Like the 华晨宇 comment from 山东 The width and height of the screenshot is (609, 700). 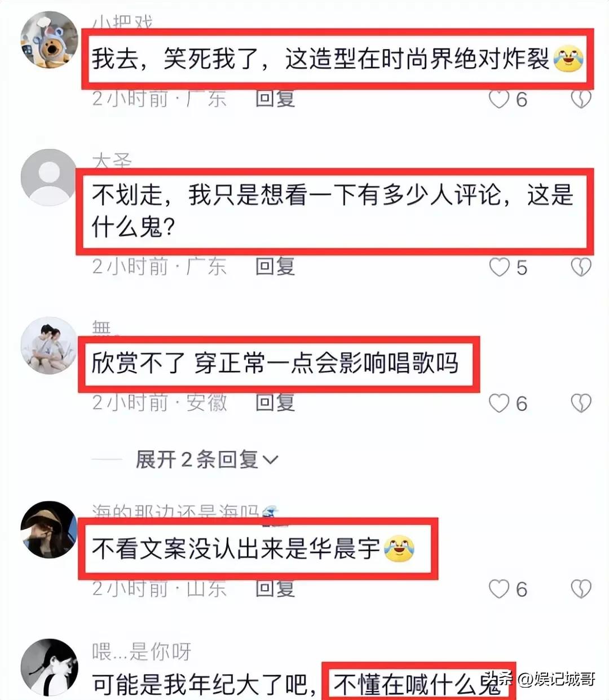pyautogui.click(x=499, y=589)
